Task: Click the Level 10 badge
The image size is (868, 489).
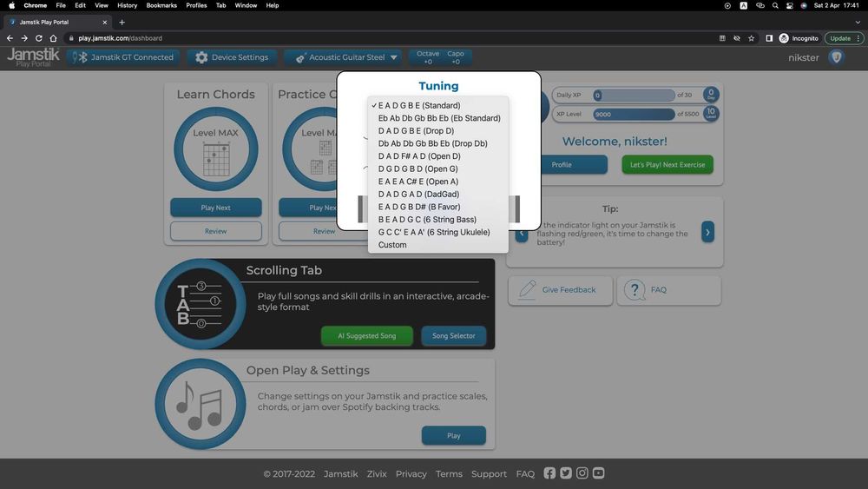Action: (711, 114)
